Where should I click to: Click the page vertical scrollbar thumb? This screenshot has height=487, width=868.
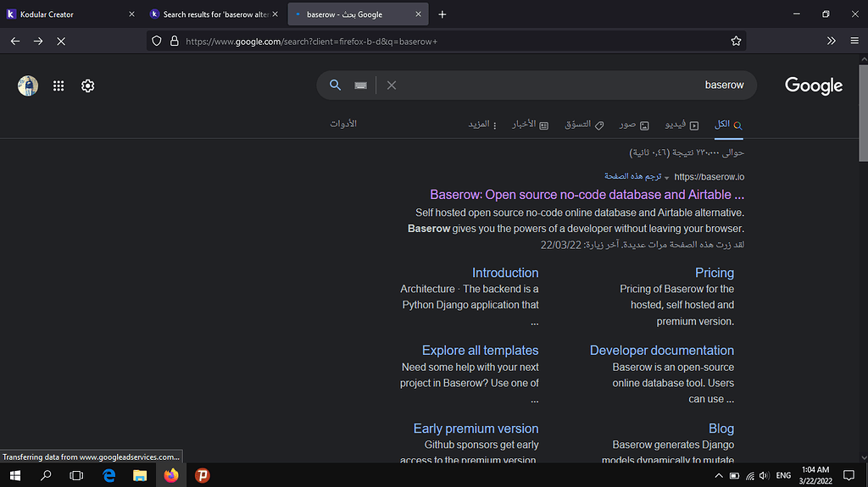coord(863,113)
